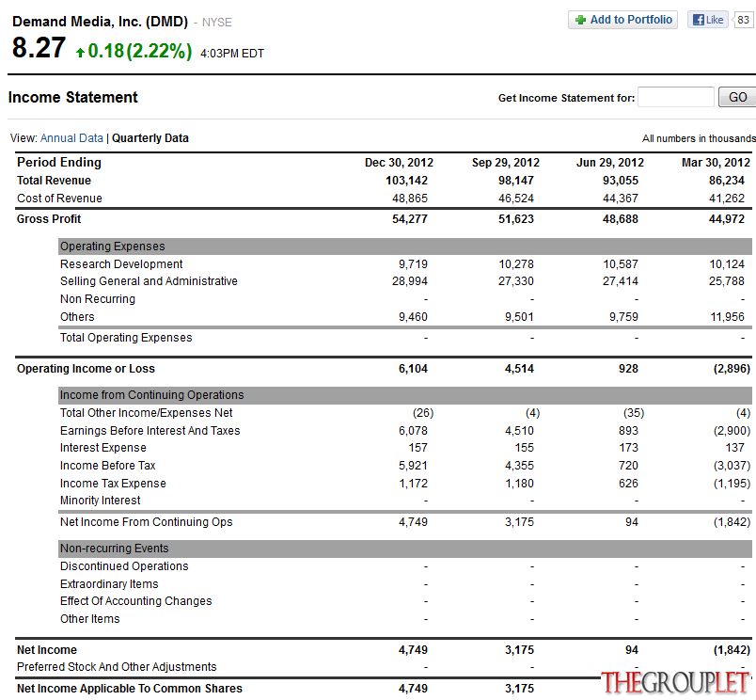Select the Quarterly Data view
This screenshot has width=756, height=700.
coord(150,138)
